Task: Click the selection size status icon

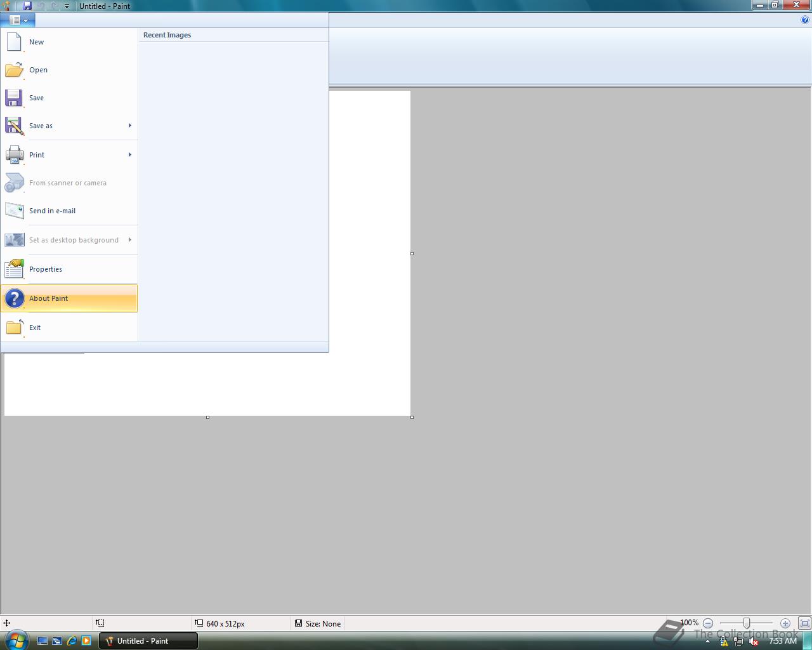Action: [x=100, y=623]
